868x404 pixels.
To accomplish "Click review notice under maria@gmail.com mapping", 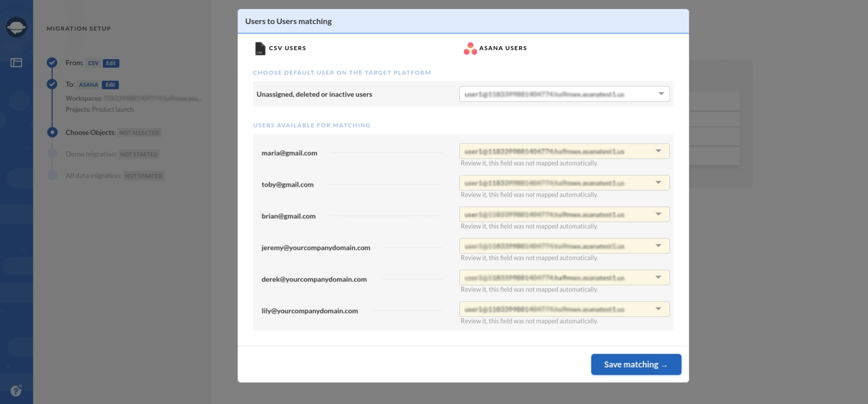I will [x=530, y=163].
